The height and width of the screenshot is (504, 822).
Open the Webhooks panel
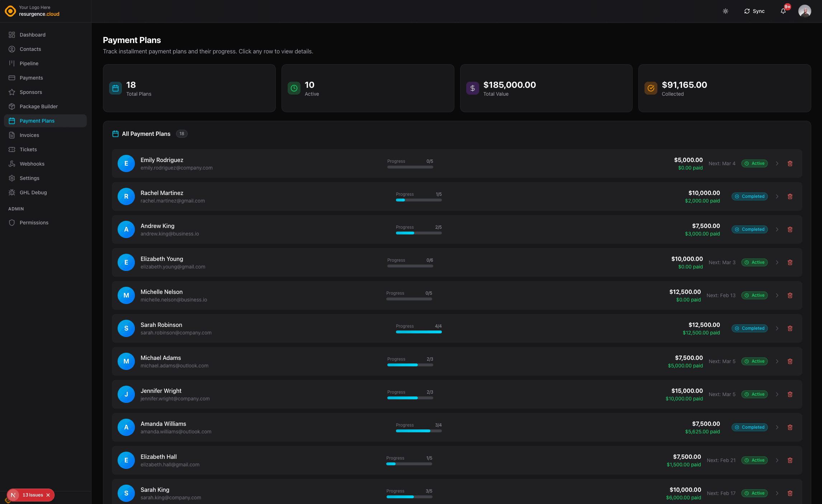click(x=32, y=164)
